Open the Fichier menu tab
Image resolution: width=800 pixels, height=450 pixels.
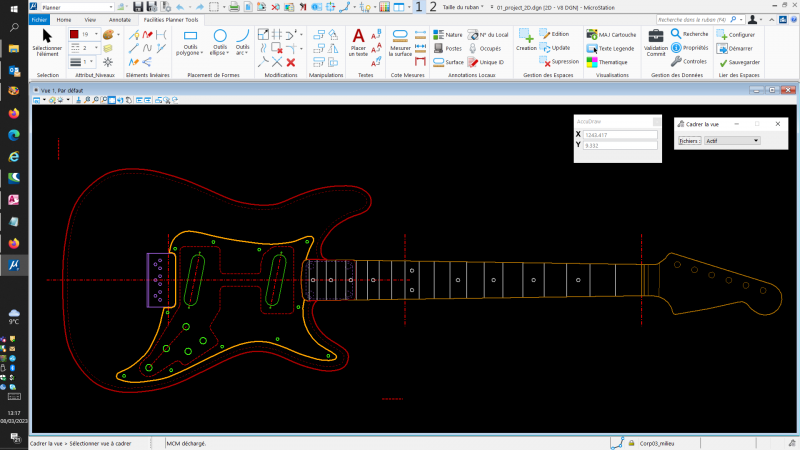tap(39, 19)
